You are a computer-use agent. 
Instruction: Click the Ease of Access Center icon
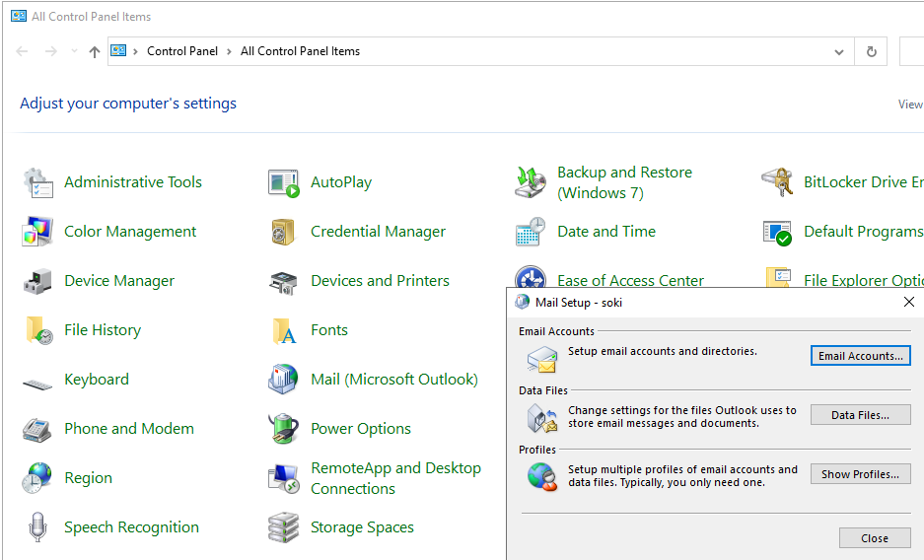pos(530,276)
